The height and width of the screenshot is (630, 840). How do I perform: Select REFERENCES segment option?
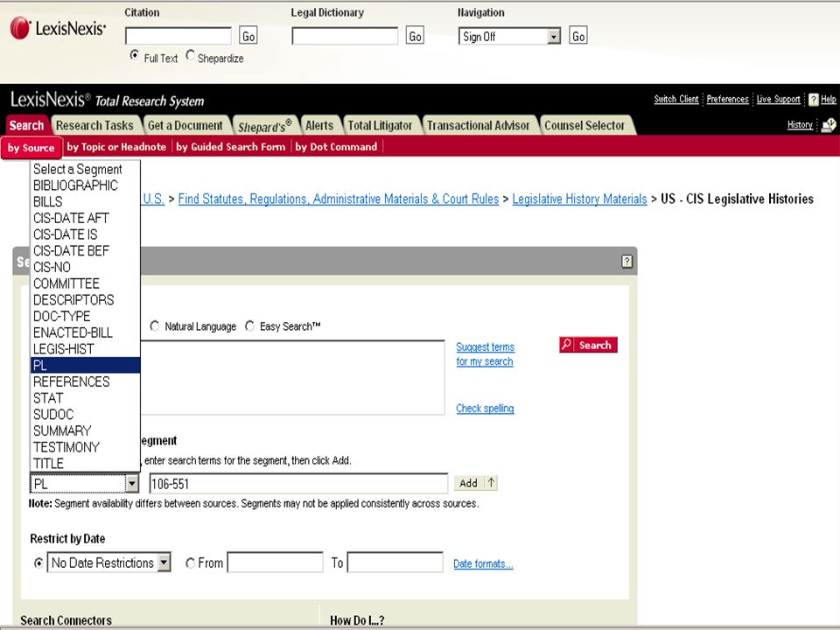[85, 381]
